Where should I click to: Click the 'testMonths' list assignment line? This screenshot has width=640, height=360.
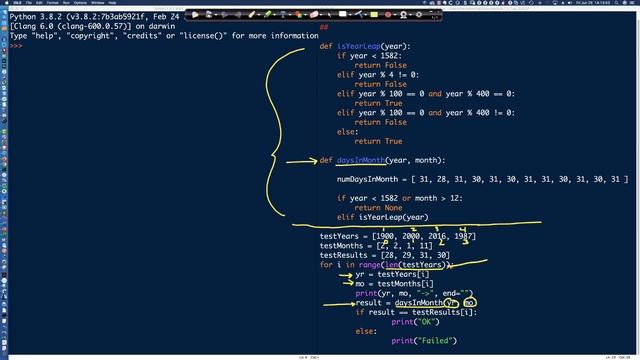tap(376, 246)
